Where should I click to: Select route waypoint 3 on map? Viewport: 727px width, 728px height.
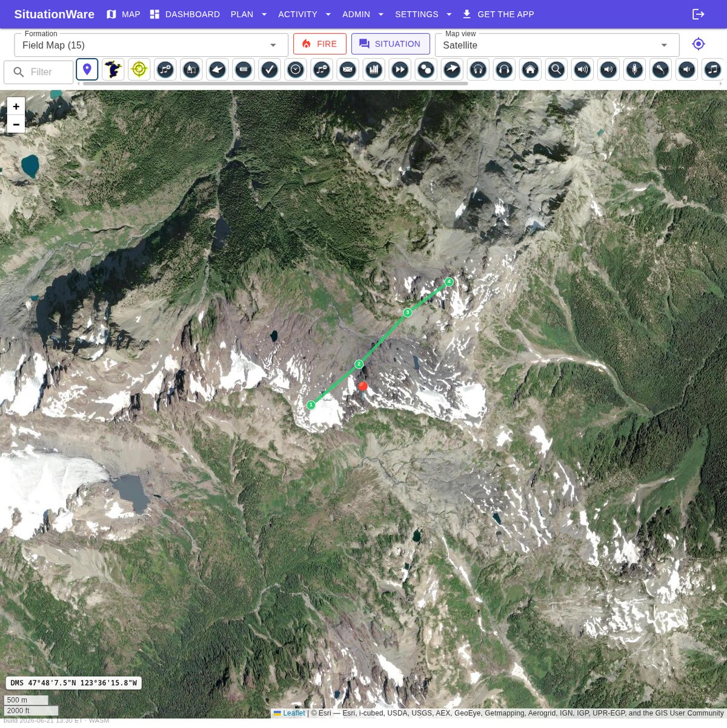pyautogui.click(x=408, y=313)
